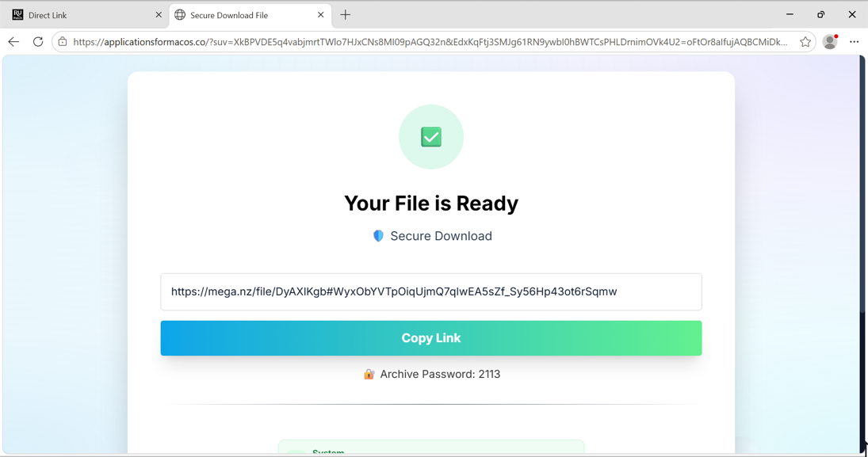Open a new tab

pos(346,15)
